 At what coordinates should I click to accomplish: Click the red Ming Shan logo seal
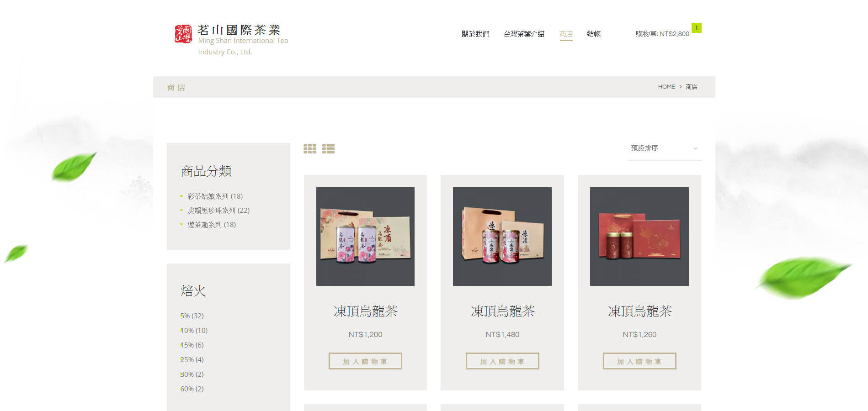tap(183, 34)
